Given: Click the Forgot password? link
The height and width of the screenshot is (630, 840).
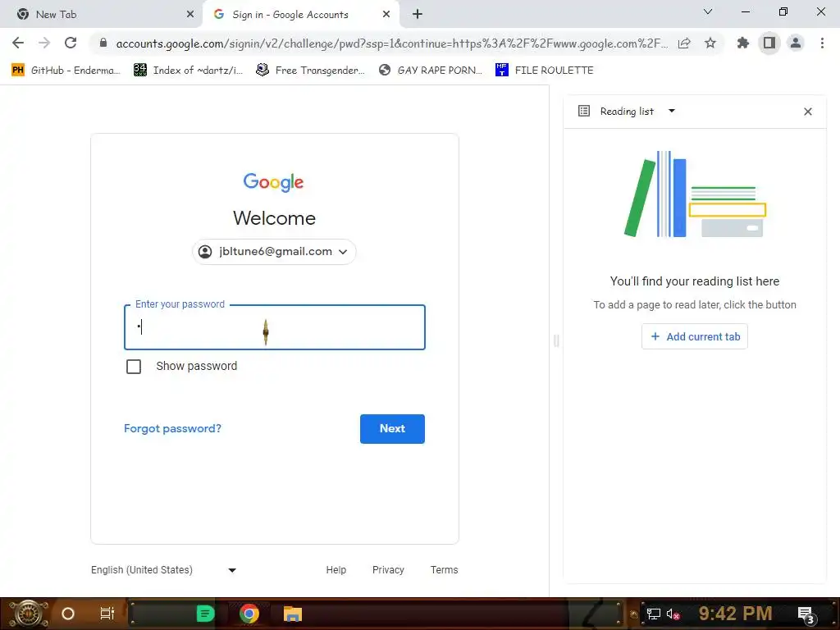Looking at the screenshot, I should (x=172, y=428).
